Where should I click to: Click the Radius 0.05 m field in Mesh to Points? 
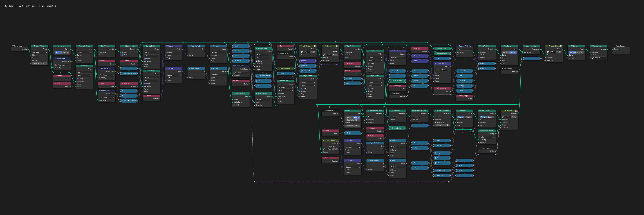(x=40, y=63)
